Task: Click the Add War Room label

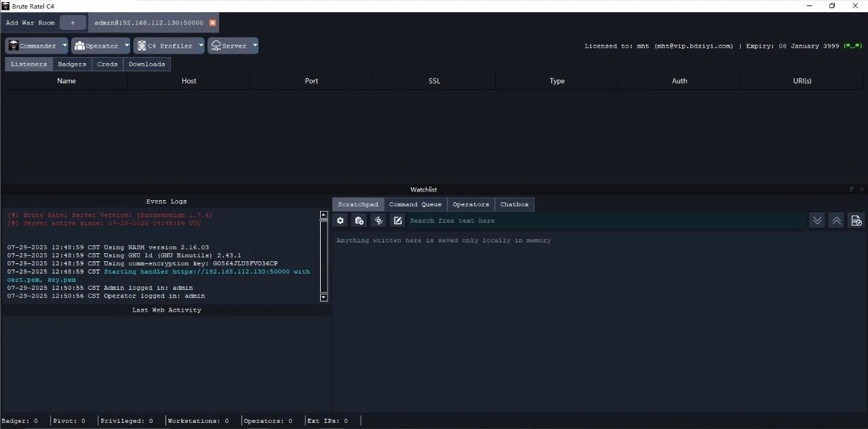Action: pos(30,22)
